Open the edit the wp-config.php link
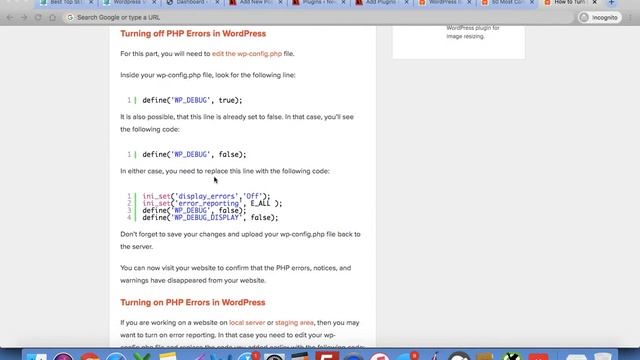Viewport: 640px width, 360px height. coord(247,53)
